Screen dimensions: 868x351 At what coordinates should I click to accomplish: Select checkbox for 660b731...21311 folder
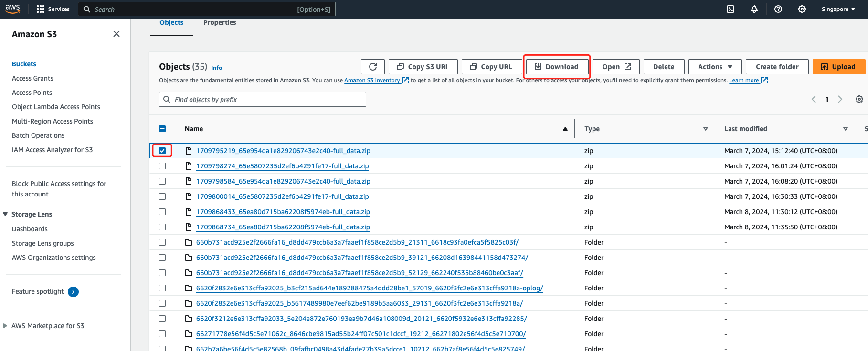tap(162, 242)
